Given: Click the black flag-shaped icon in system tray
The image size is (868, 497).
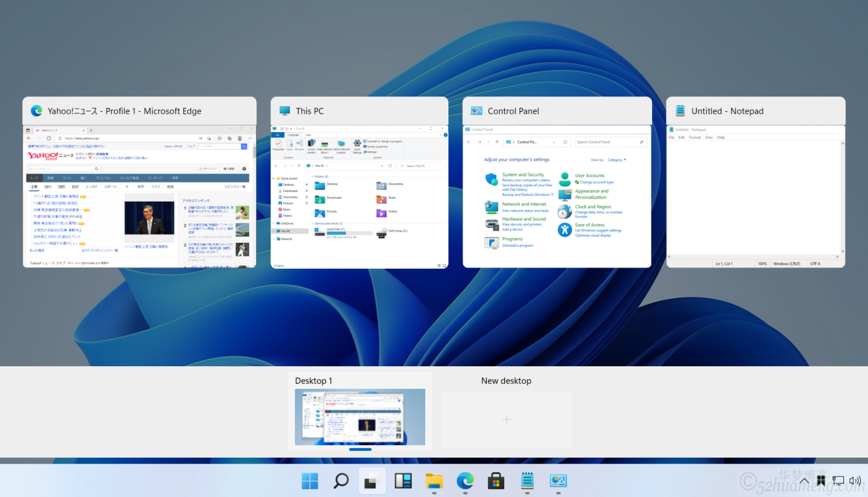Looking at the screenshot, I should 821,481.
